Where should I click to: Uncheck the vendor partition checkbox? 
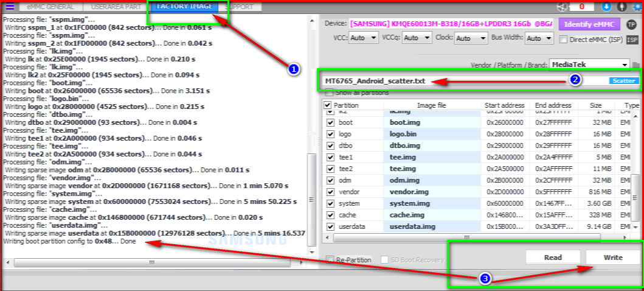(x=330, y=192)
